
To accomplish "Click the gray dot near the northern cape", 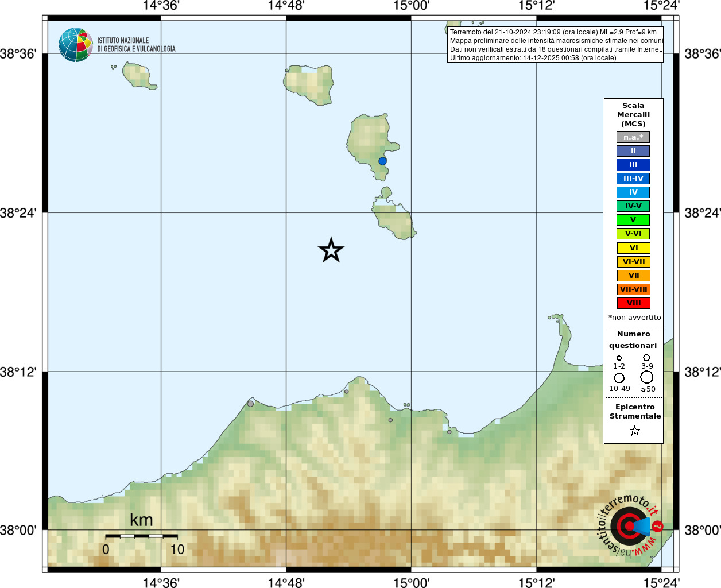I will (346, 392).
